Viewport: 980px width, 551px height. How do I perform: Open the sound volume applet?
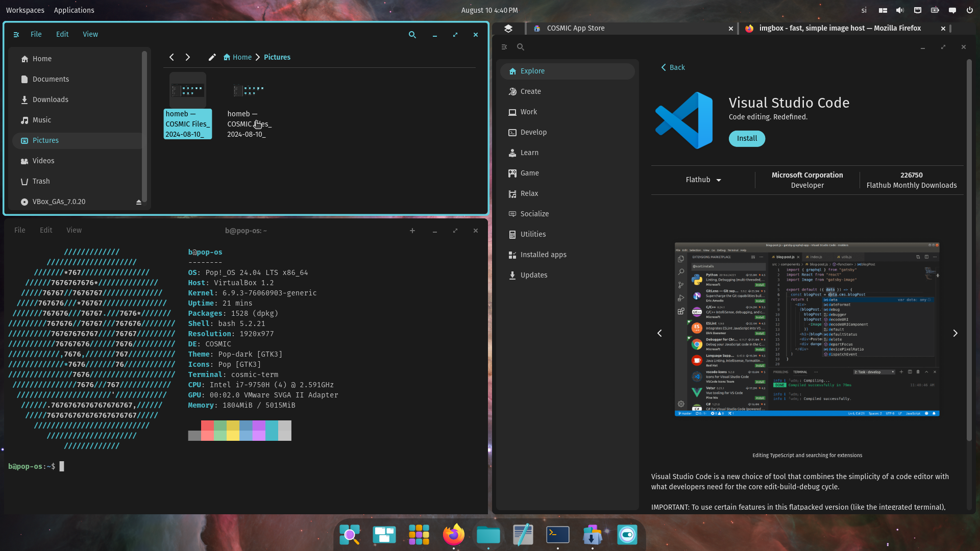[900, 10]
